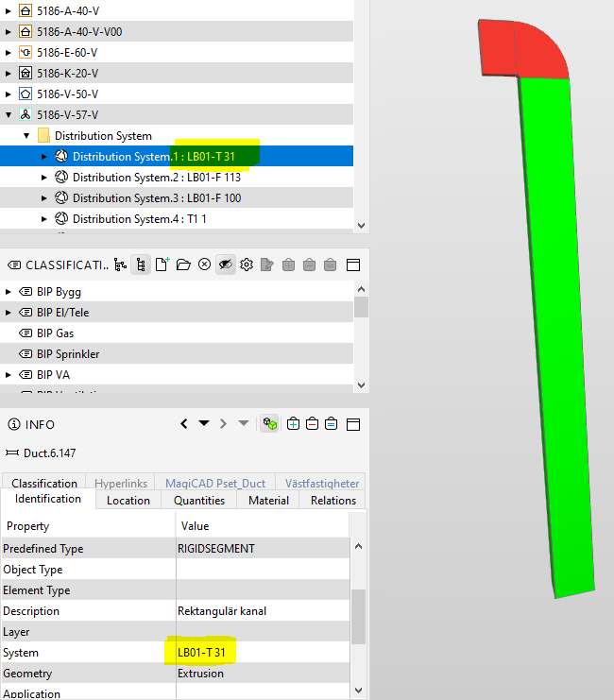Open the Info back-history dropdown arrow
614x700 pixels.
(x=204, y=423)
